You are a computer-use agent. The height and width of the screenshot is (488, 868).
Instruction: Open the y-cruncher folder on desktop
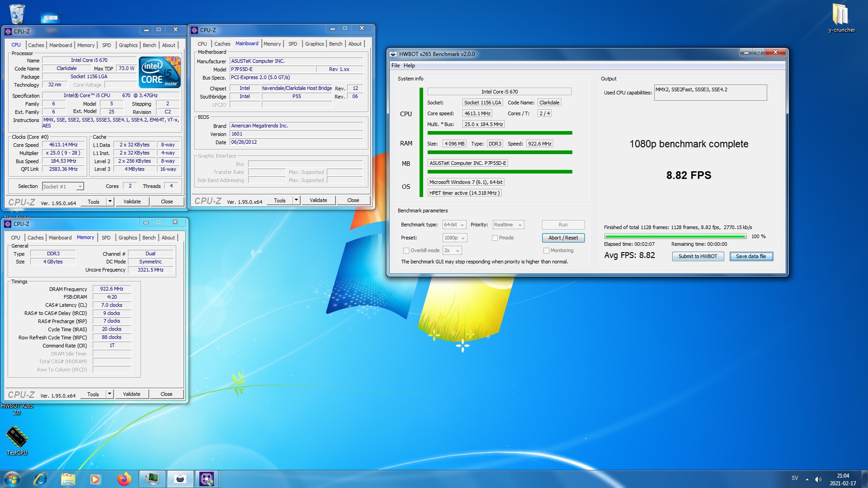click(x=841, y=18)
